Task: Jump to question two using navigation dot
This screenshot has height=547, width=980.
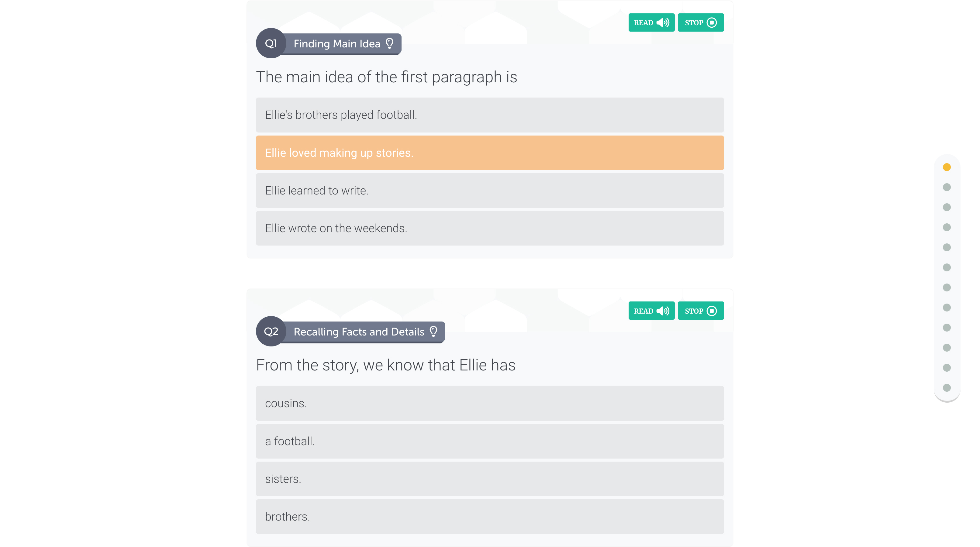Action: [x=947, y=187]
